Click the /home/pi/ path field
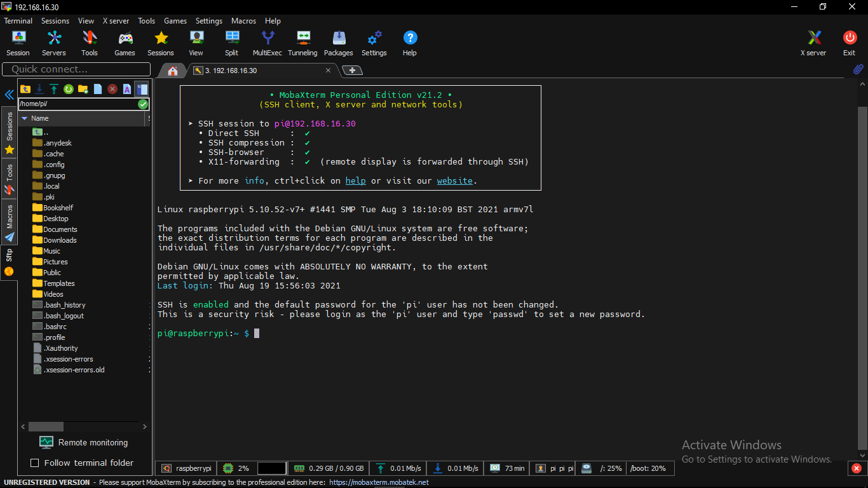The image size is (868, 488). 78,104
